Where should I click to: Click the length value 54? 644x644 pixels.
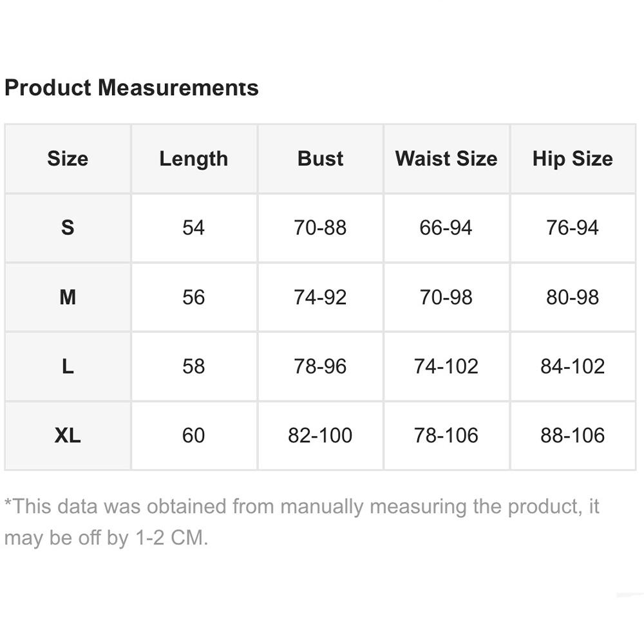pos(194,227)
